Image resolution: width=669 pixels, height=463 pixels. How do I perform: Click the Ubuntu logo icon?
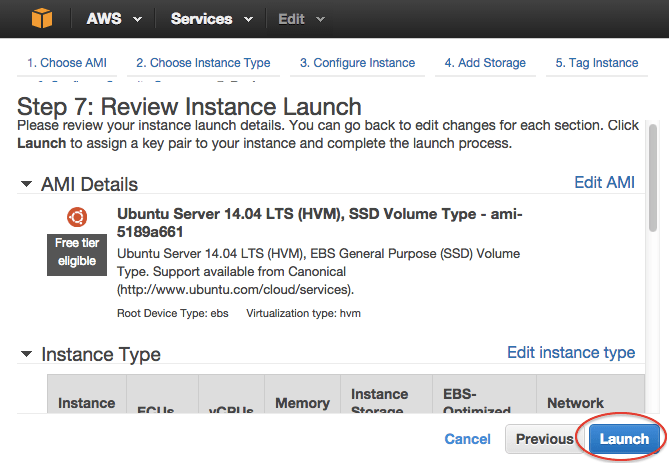[x=77, y=217]
